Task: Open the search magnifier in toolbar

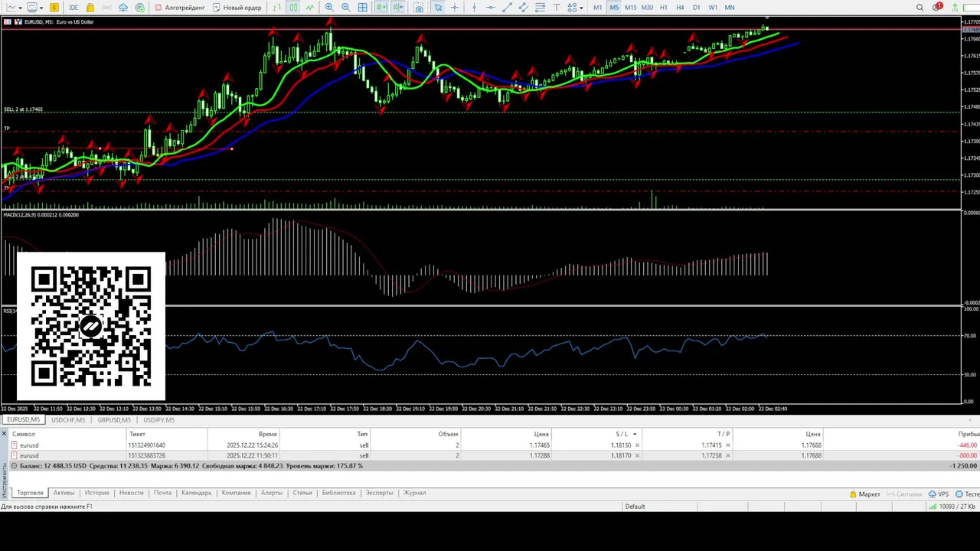Action: [x=920, y=8]
